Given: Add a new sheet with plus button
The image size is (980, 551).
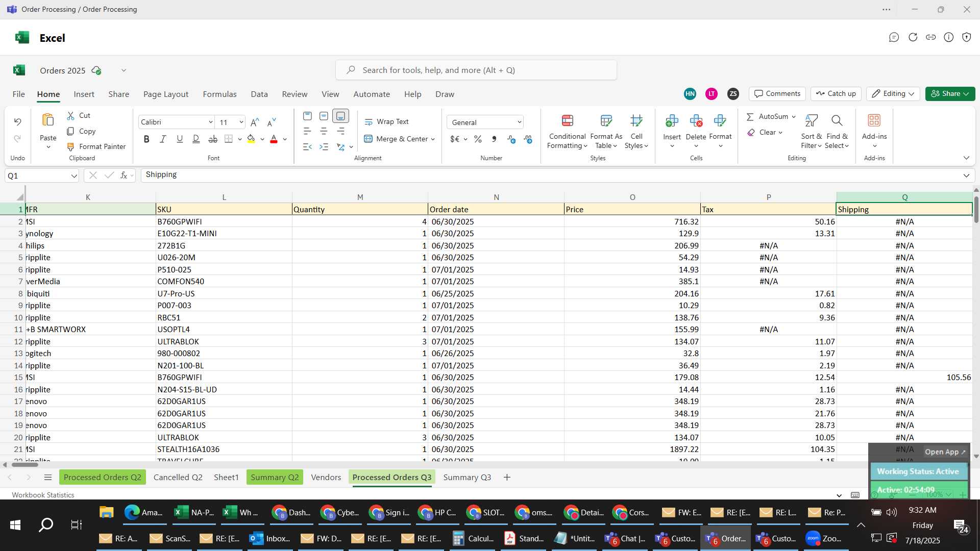Looking at the screenshot, I should coord(506,478).
